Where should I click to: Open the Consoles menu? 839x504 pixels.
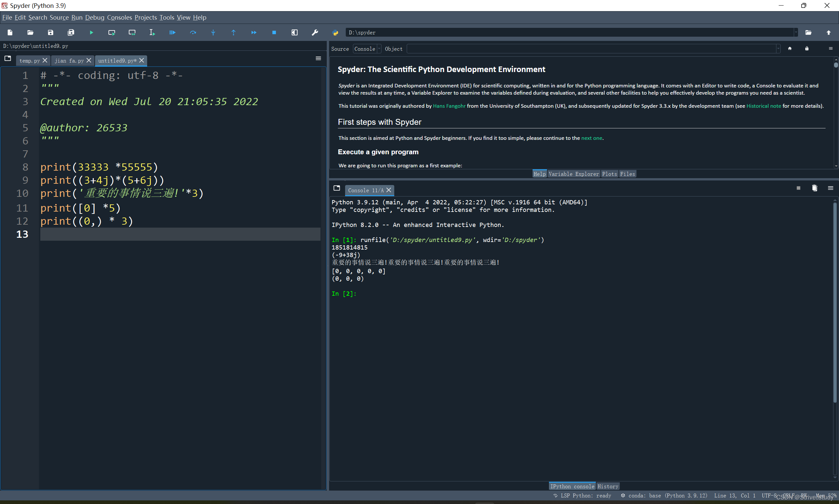pyautogui.click(x=119, y=17)
